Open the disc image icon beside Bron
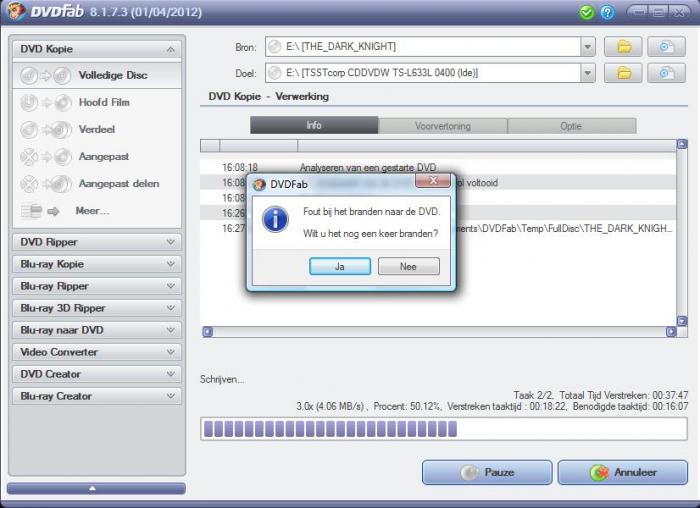 667,46
